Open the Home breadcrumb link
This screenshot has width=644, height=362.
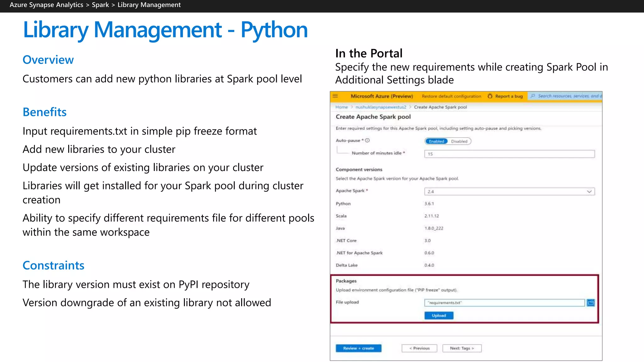point(341,107)
